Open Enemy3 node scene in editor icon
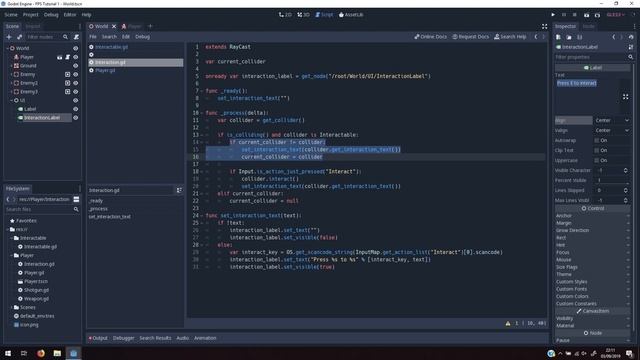This screenshot has width=640, height=360. pos(68,91)
